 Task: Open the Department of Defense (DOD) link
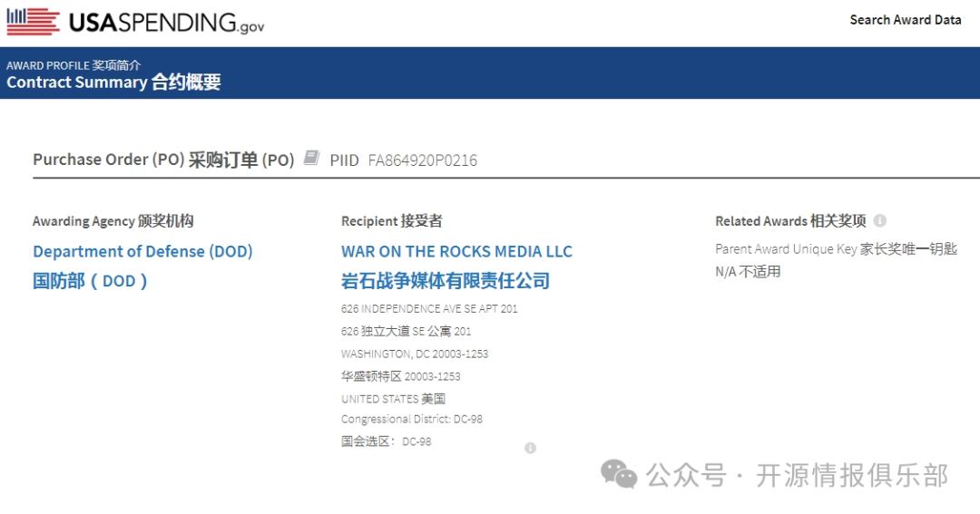[142, 251]
